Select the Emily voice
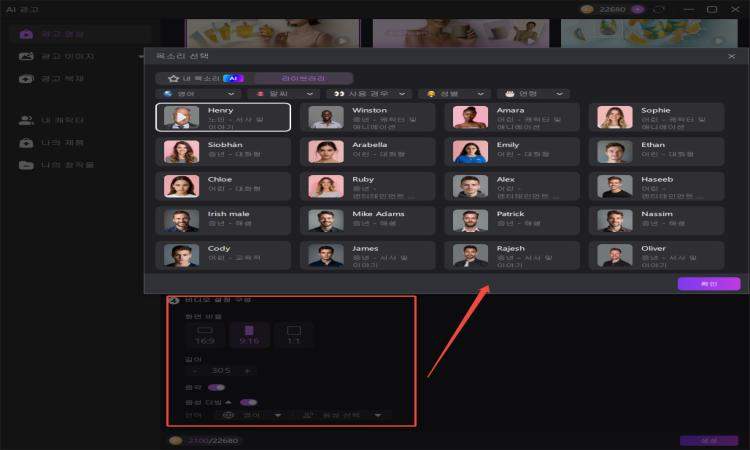Screen dimensions: 750x450 pyautogui.click(x=512, y=152)
